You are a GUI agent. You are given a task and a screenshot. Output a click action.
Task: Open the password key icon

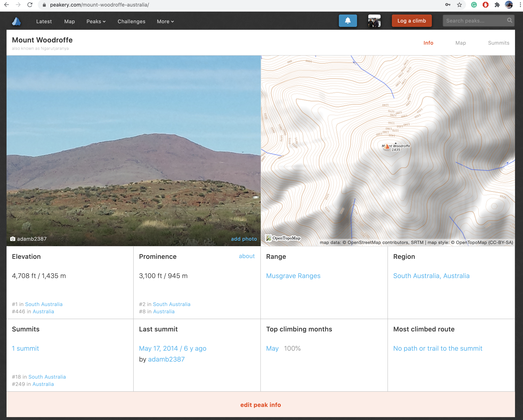448,5
